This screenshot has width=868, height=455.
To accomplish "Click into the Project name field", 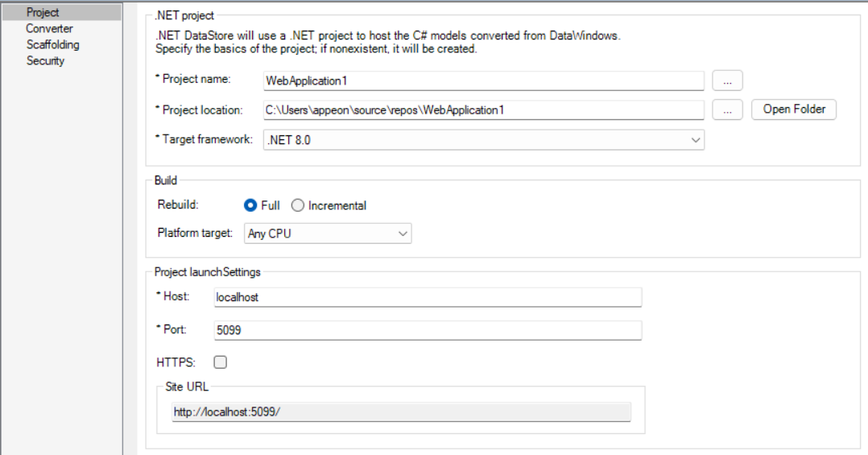I will (x=483, y=81).
